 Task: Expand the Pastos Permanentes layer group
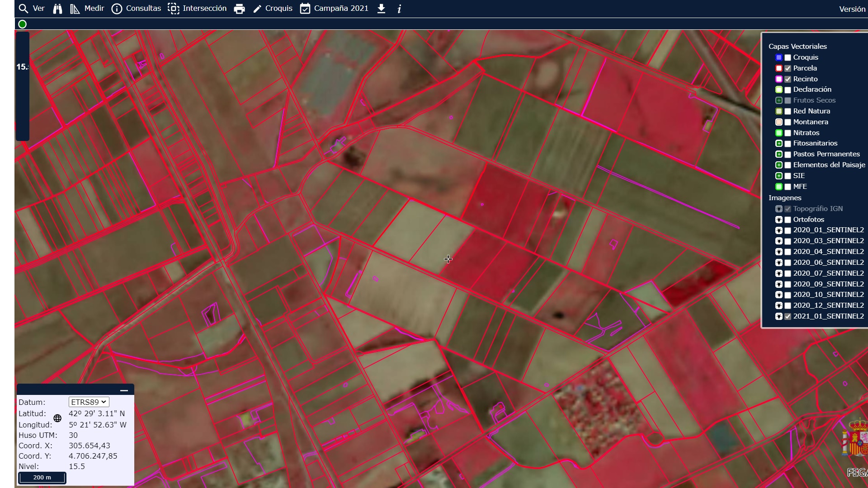tap(779, 154)
